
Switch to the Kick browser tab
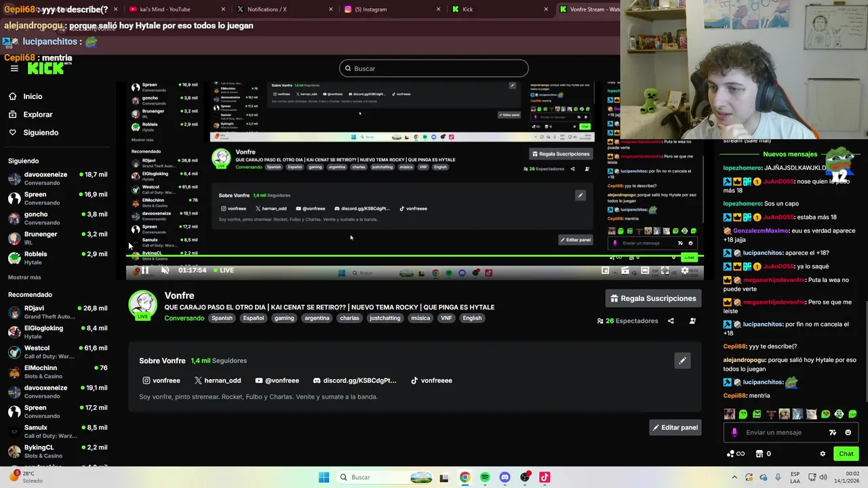tap(498, 9)
